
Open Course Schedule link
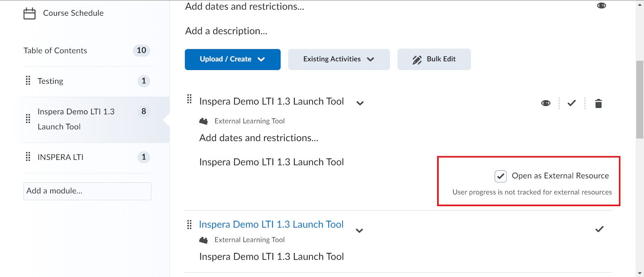(x=73, y=13)
